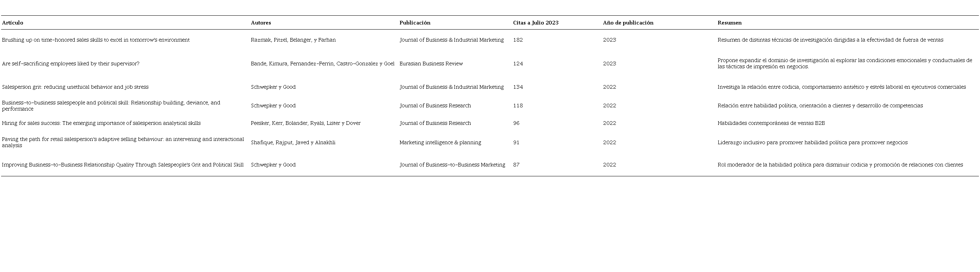980x272 pixels.
Task: Select the 'Año de publicación' header
Action: [628, 23]
